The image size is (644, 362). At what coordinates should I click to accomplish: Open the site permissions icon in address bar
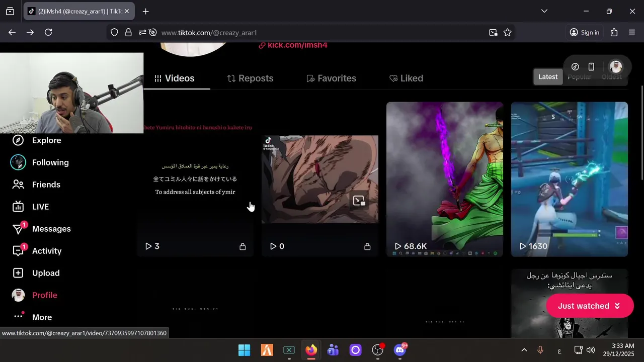tap(142, 32)
